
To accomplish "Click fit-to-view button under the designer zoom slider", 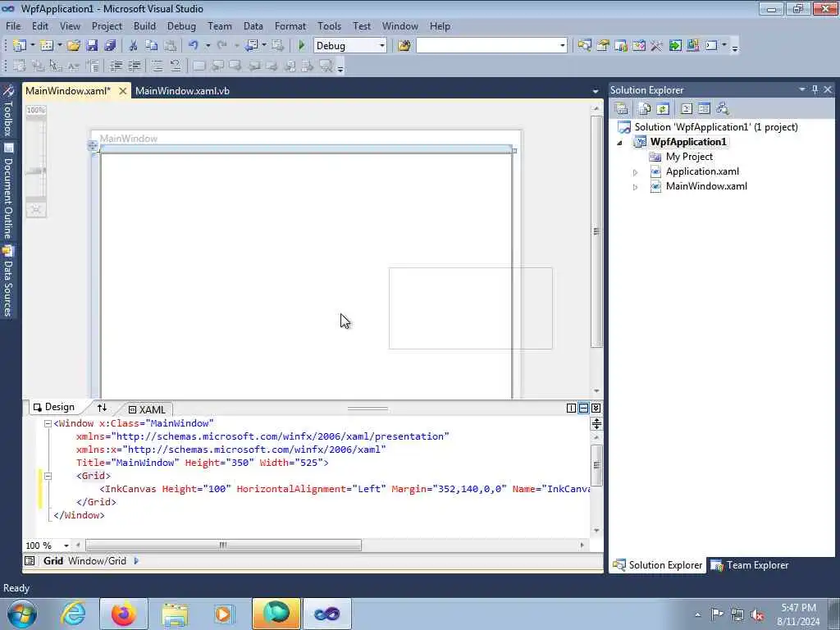I will (x=36, y=209).
